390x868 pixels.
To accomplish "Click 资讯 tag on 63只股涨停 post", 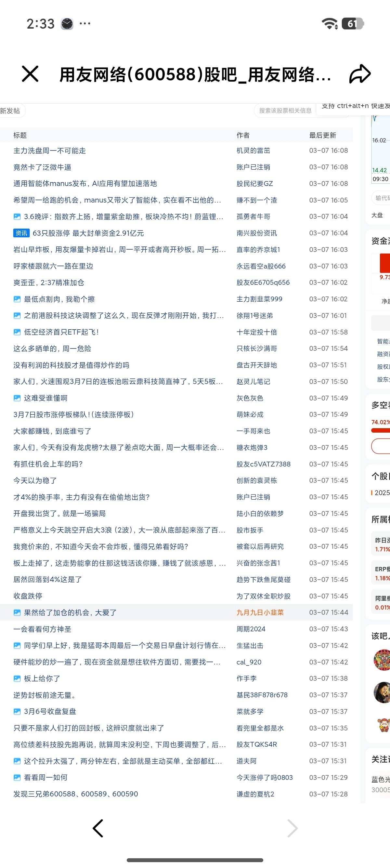I will [x=21, y=233].
